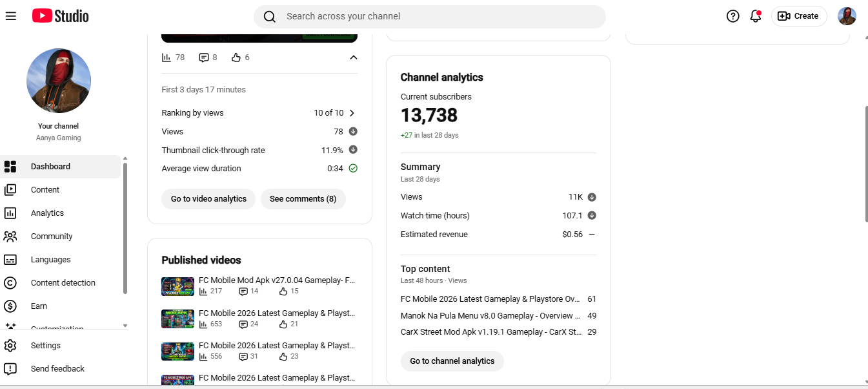Click the sidebar scroll-down arrow
Viewport: 868px width, 389px height.
click(125, 326)
